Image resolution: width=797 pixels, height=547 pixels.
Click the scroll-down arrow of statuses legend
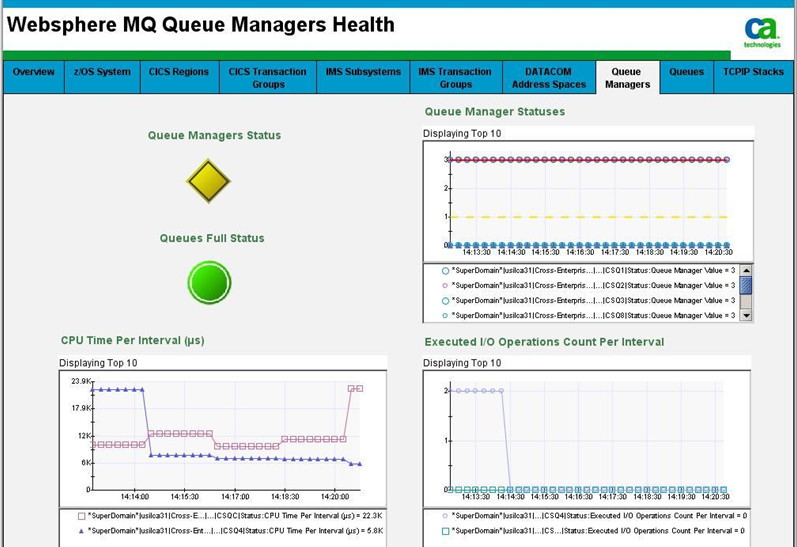pyautogui.click(x=746, y=315)
